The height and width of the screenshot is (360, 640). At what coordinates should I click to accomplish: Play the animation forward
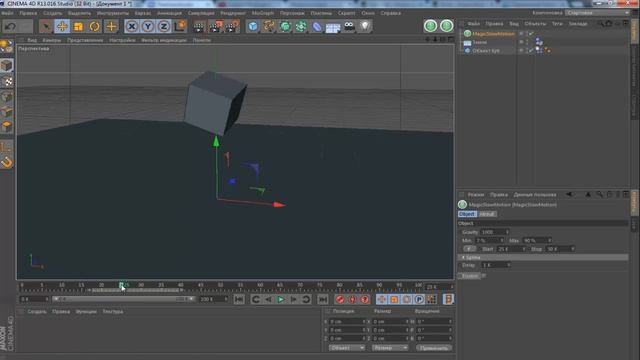coord(281,300)
